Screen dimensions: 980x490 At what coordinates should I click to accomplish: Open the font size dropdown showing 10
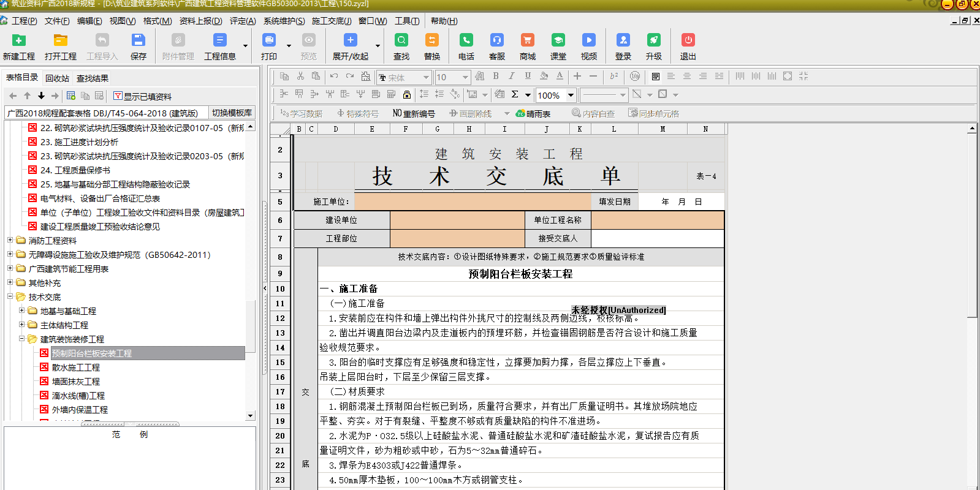pyautogui.click(x=465, y=77)
